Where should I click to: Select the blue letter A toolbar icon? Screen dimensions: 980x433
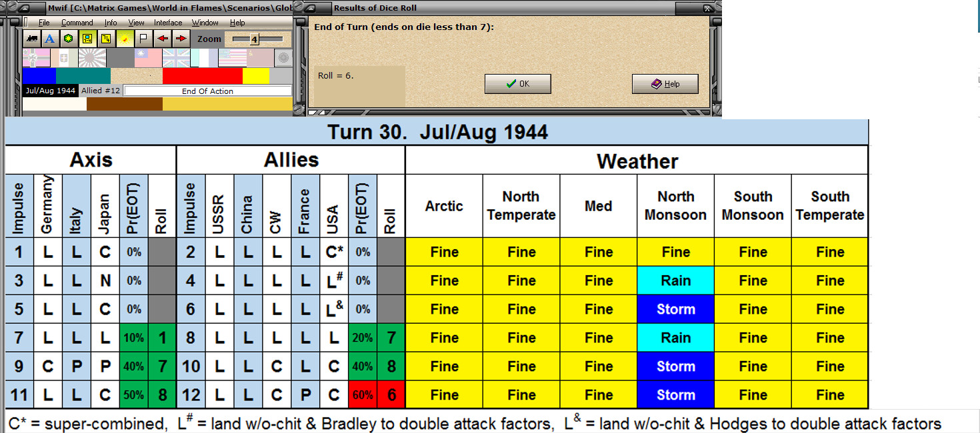pyautogui.click(x=49, y=39)
